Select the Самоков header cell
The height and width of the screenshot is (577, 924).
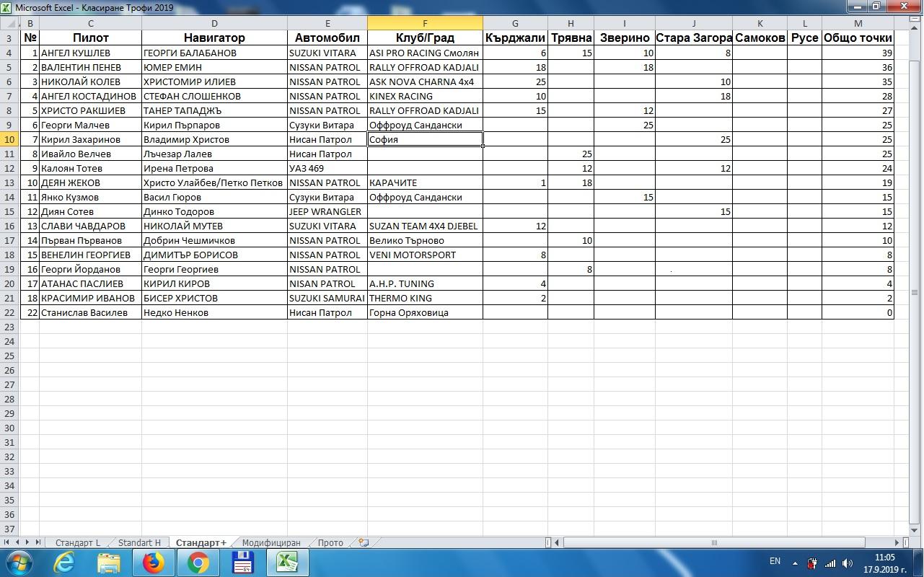[760, 38]
